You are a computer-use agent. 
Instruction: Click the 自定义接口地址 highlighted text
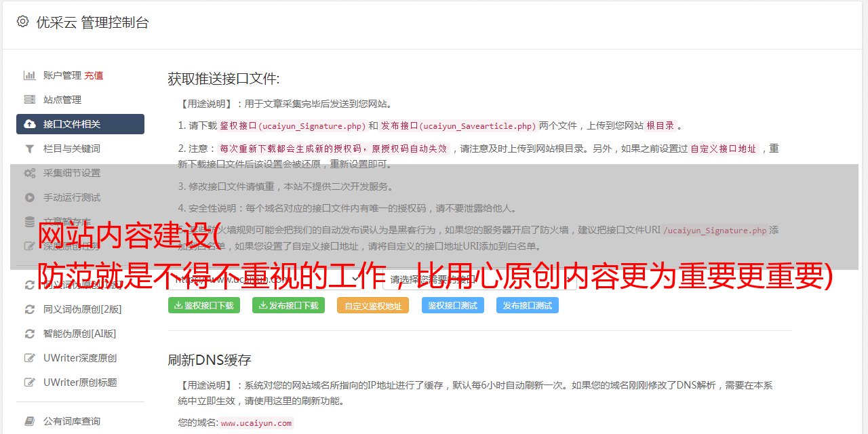pos(724,149)
